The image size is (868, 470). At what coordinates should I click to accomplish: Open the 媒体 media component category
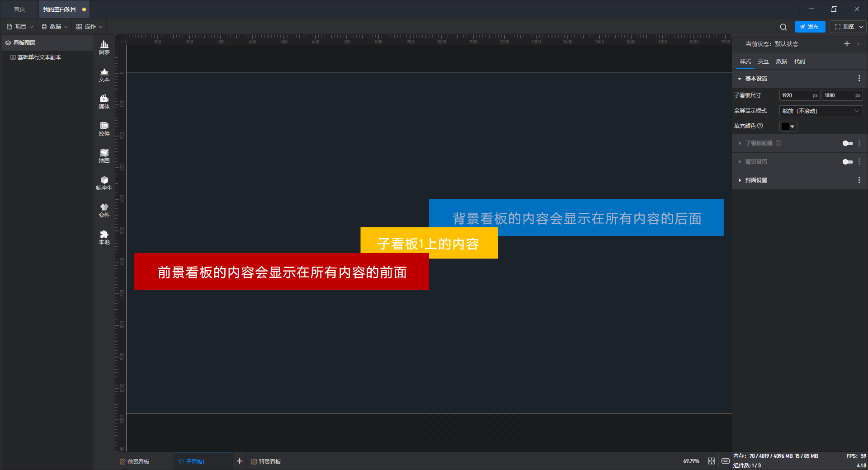tap(104, 102)
